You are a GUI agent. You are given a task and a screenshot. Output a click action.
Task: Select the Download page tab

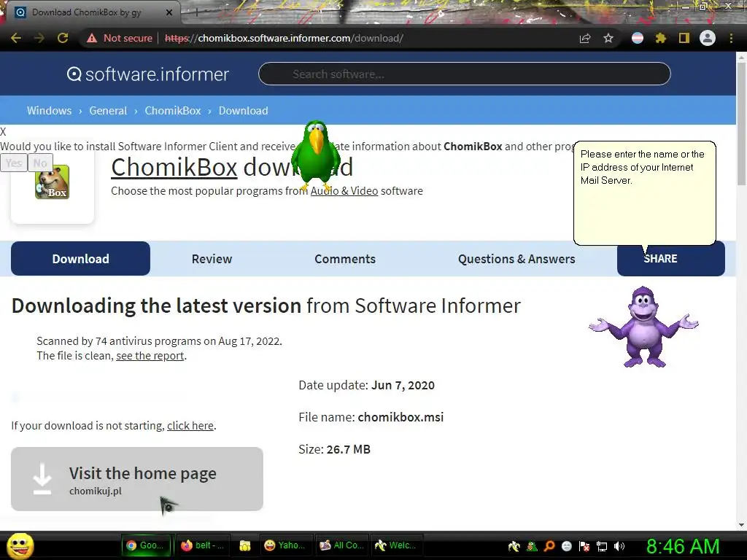click(80, 259)
